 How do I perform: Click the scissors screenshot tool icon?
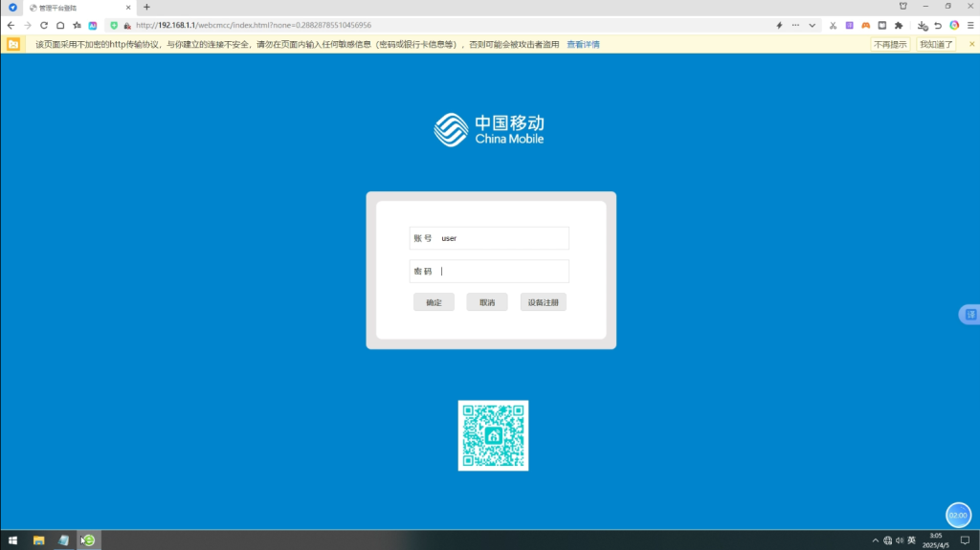(x=834, y=25)
